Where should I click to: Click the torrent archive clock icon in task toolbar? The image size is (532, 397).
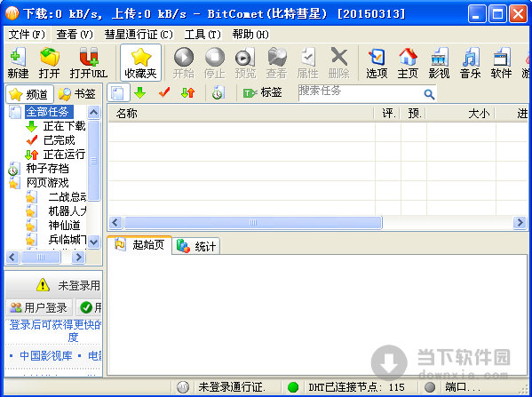coord(218,92)
